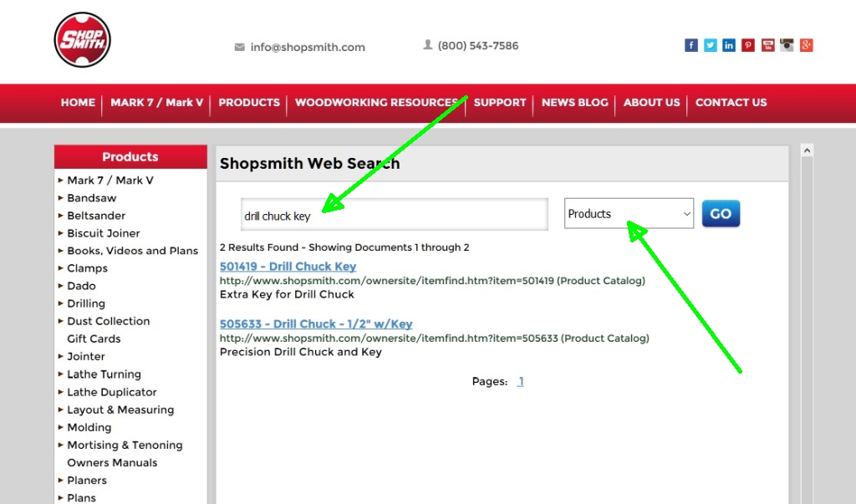This screenshot has width=856, height=504.
Task: Click the Shopsmith Web Search heading
Action: (x=309, y=163)
